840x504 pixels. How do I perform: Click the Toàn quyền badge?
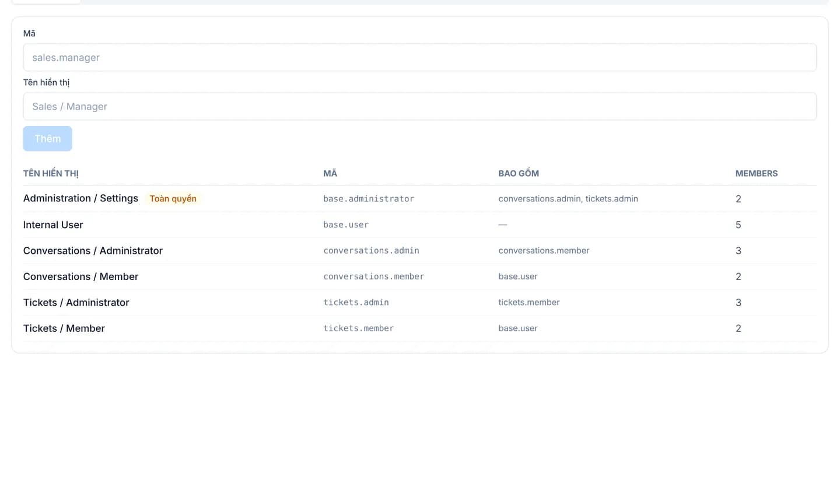[173, 198]
